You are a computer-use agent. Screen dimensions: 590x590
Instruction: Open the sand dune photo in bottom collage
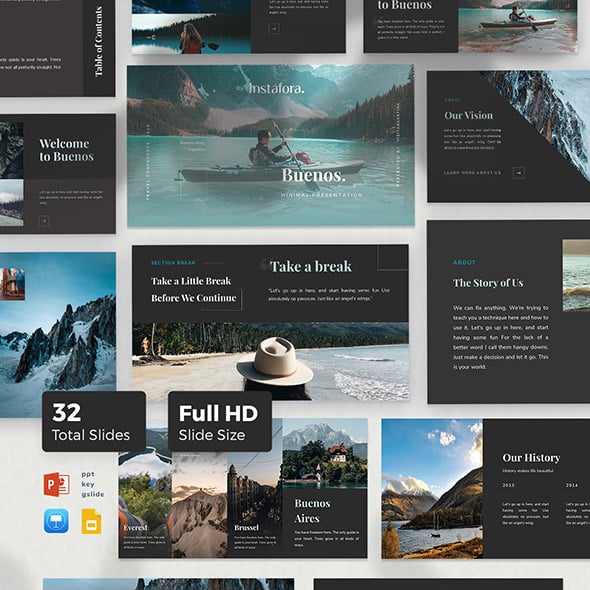pyautogui.click(x=199, y=505)
